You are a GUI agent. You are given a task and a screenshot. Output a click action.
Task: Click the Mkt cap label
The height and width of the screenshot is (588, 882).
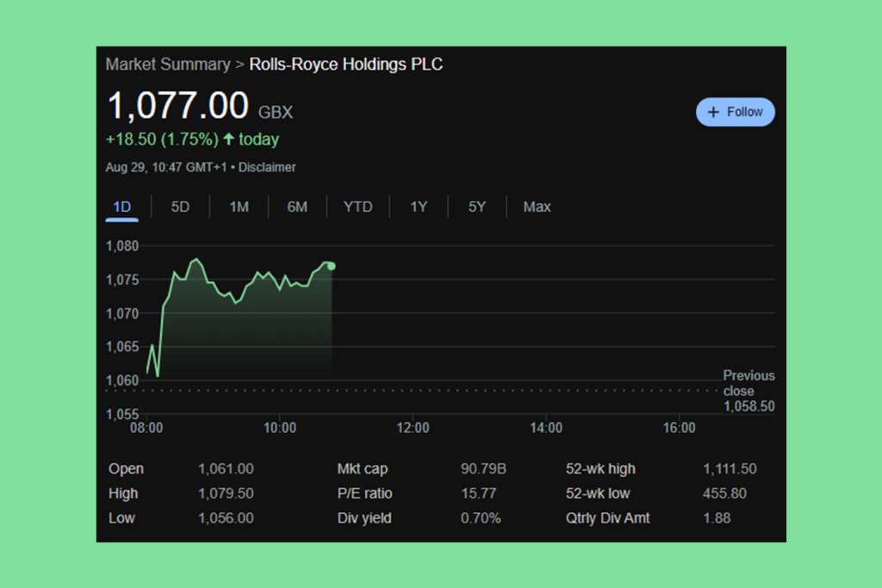pyautogui.click(x=363, y=469)
